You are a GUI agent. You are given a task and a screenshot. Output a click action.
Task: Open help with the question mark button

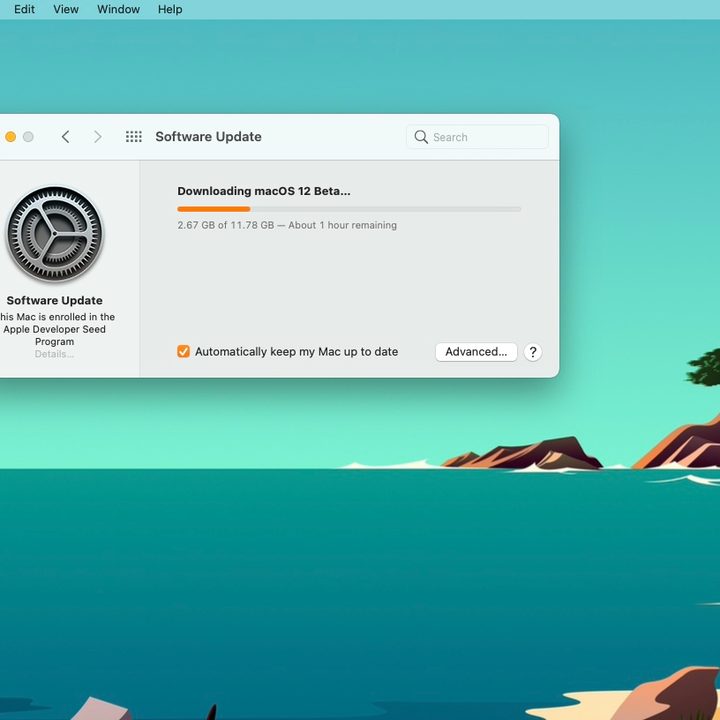click(x=533, y=352)
